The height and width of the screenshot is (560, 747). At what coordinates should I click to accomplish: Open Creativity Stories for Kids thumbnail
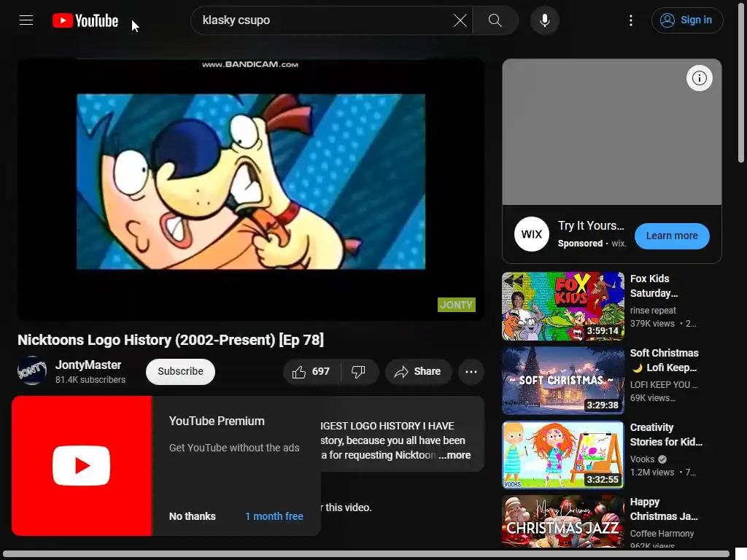(x=563, y=455)
